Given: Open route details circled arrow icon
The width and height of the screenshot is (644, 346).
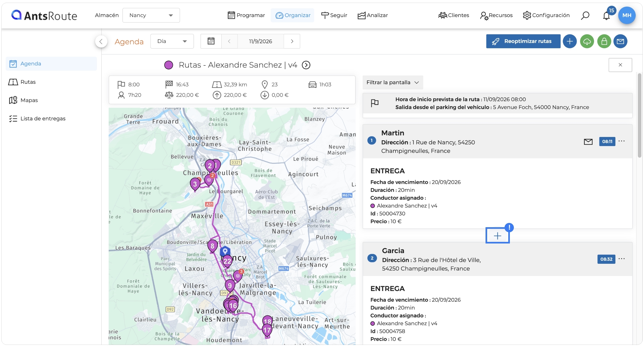Looking at the screenshot, I should point(306,65).
